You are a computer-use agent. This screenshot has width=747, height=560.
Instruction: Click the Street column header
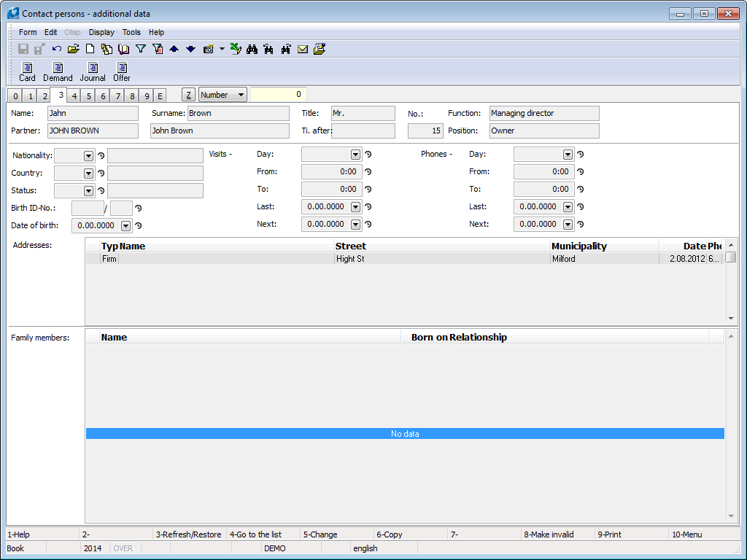[x=441, y=246]
